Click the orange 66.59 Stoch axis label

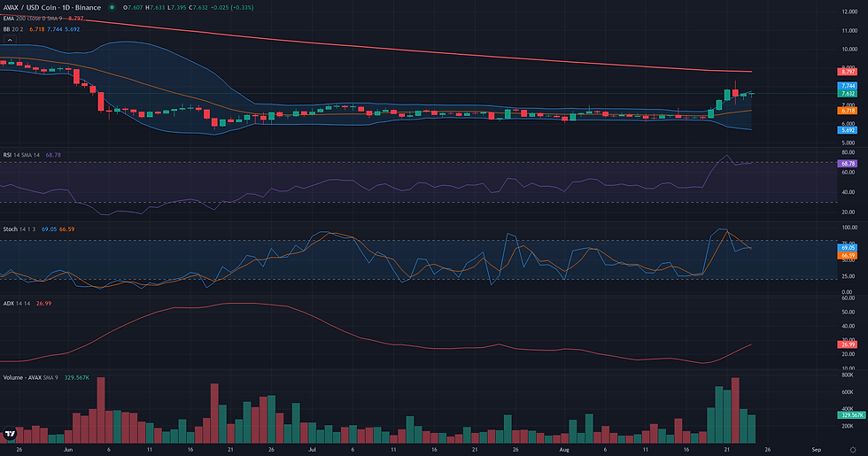(x=848, y=255)
